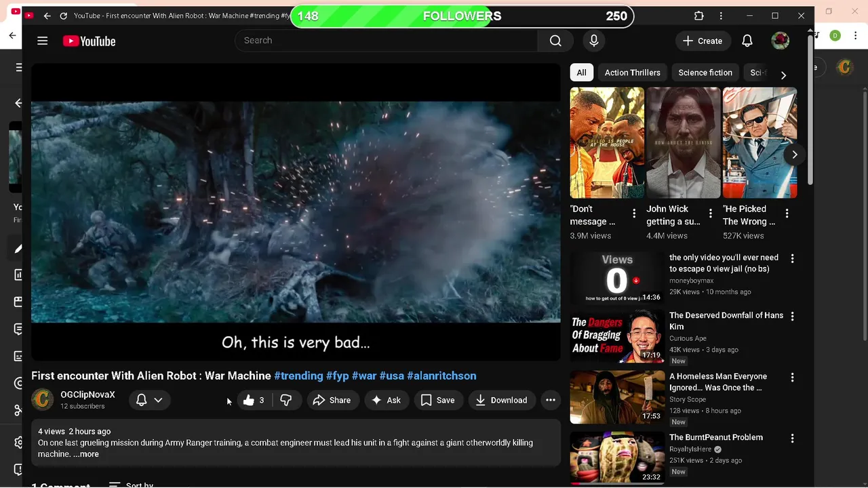This screenshot has width=868, height=488.
Task: Open the OGClipNovaX channel name link
Action: [87, 394]
